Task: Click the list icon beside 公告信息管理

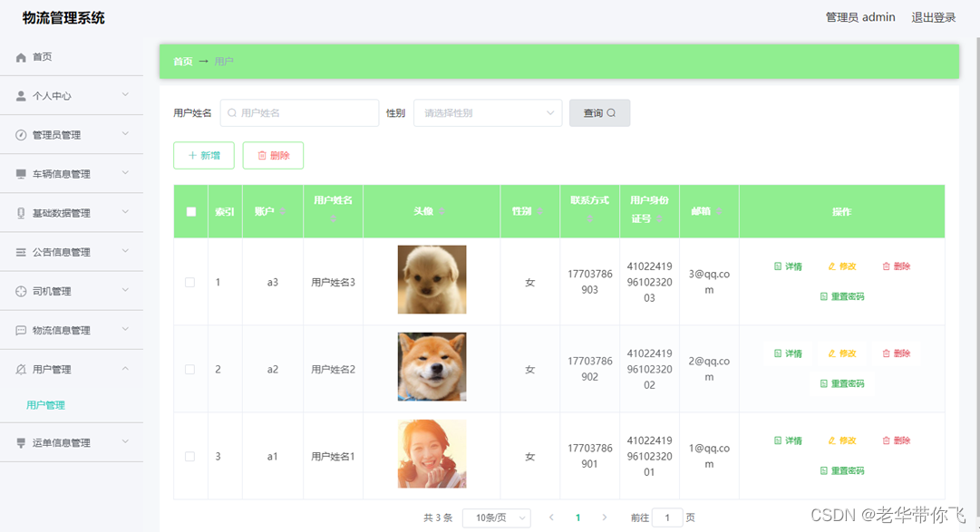Action: point(21,252)
